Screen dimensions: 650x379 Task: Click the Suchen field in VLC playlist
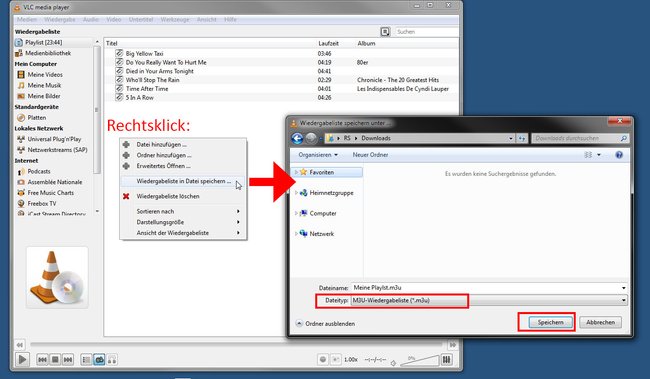click(x=427, y=32)
